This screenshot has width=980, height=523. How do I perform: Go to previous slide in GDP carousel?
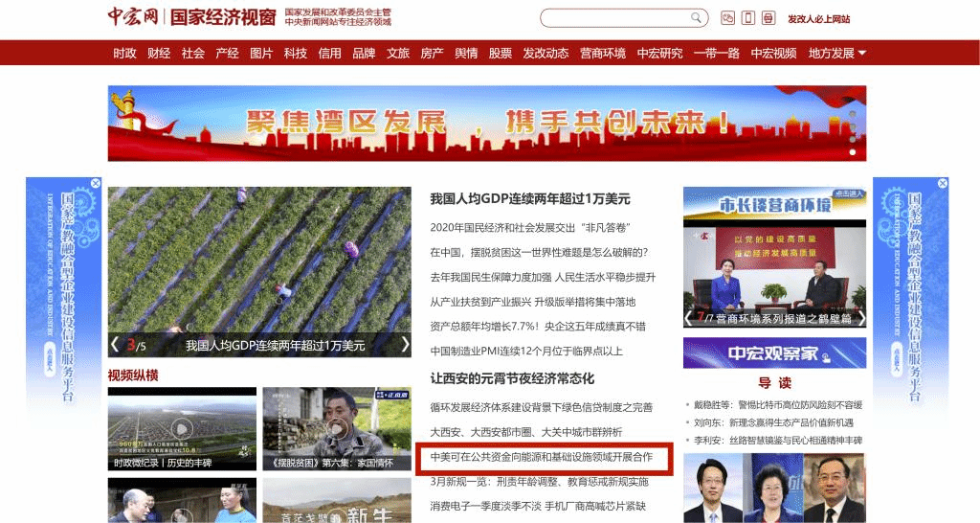115,345
